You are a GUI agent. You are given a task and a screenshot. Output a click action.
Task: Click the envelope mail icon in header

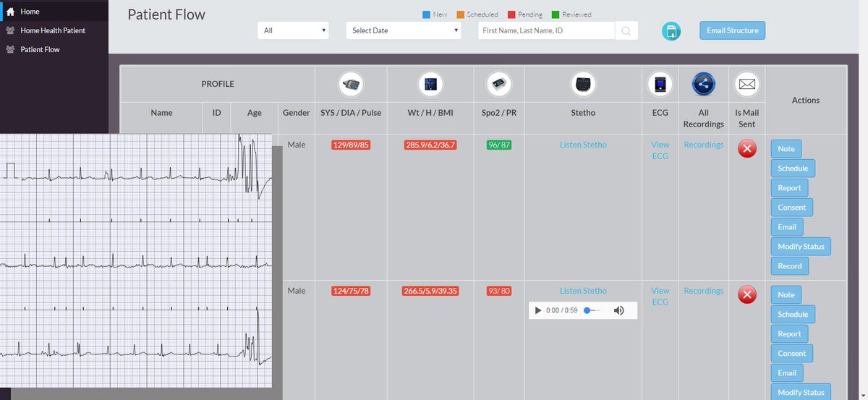tap(747, 85)
